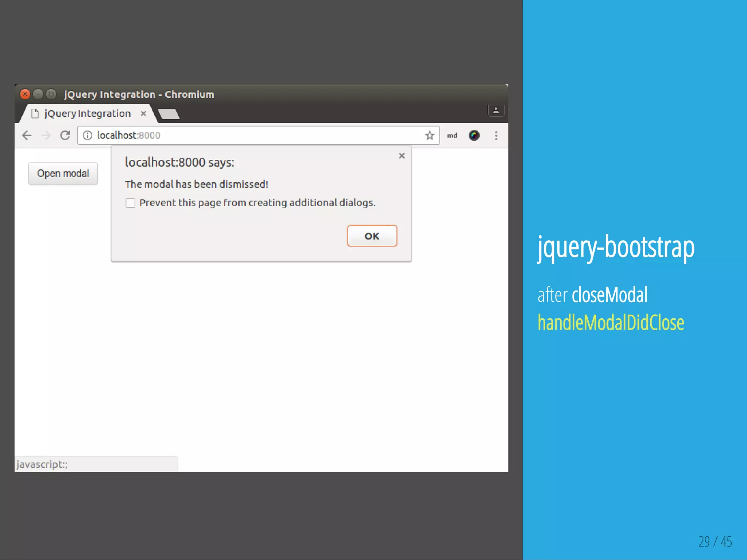Open the Chromium three-dot menu
The height and width of the screenshot is (560, 747).
click(x=496, y=136)
